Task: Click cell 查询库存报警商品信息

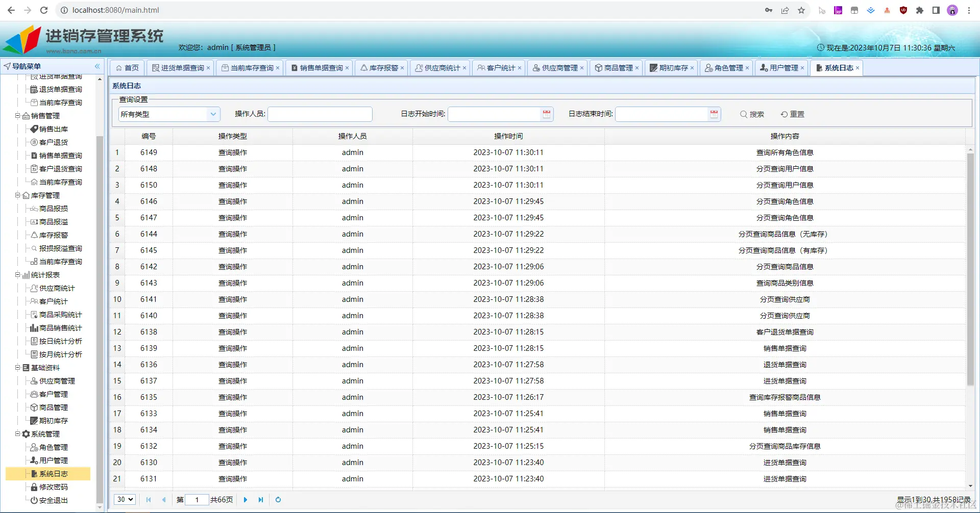Action: click(x=785, y=397)
